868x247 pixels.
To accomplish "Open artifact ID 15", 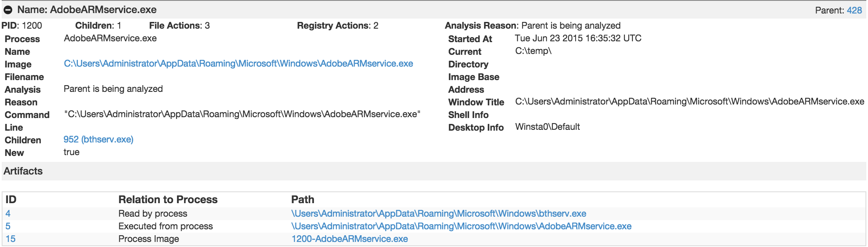I will tap(11, 239).
